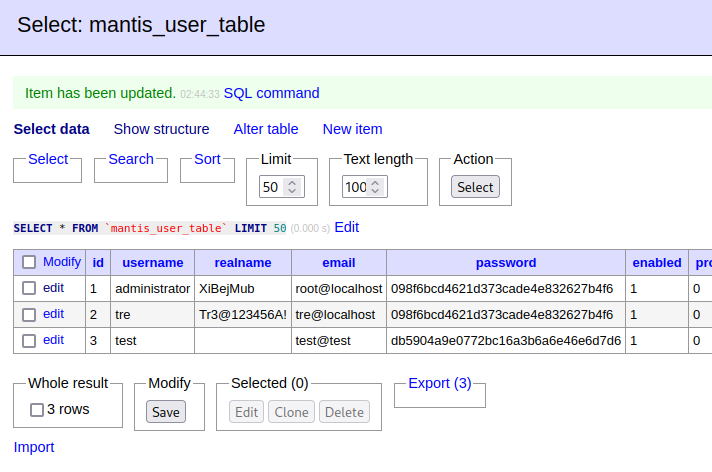Viewport: 712px width, 472px height.
Task: Sort by the realname column header
Action: 243,263
